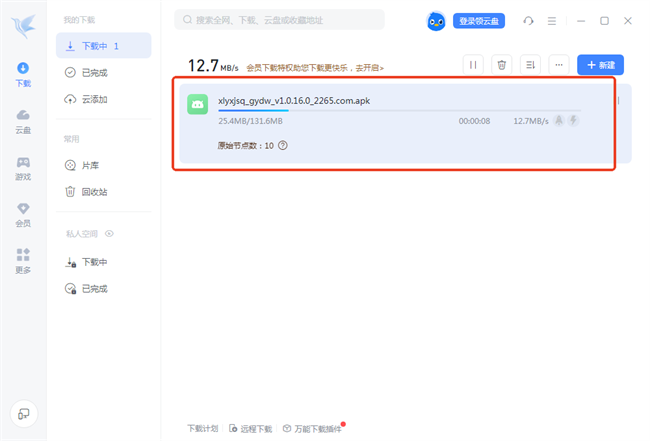This screenshot has height=441, width=650.
Task: Click the 新建 new task button
Action: pyautogui.click(x=600, y=65)
